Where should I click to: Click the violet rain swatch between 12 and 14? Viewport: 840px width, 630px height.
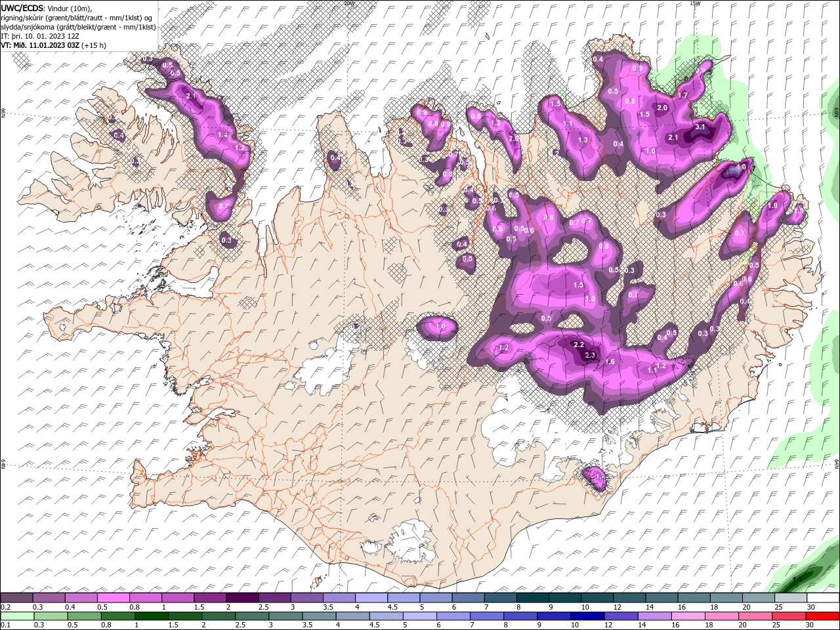(x=620, y=616)
